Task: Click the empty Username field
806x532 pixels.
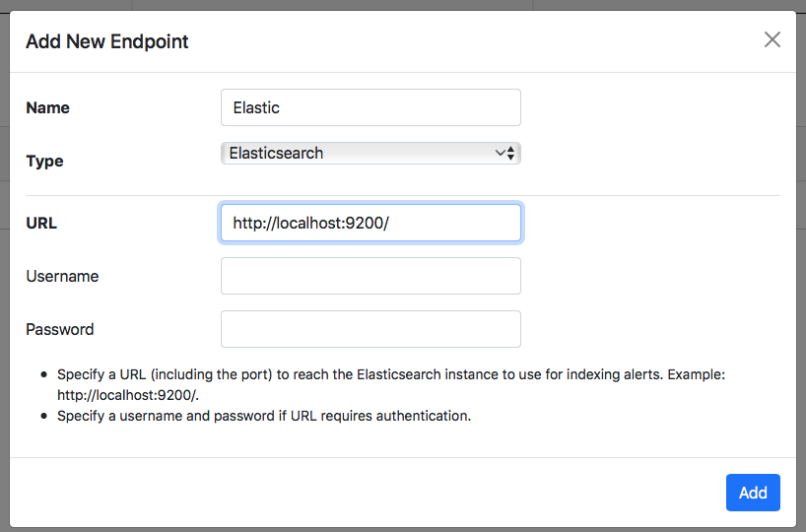Action: pos(370,276)
